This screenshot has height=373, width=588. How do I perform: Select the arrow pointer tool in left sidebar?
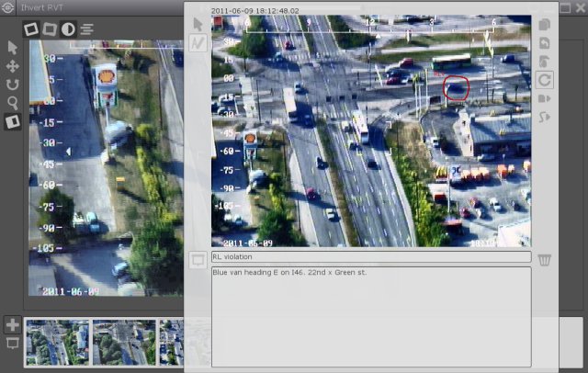coord(13,47)
